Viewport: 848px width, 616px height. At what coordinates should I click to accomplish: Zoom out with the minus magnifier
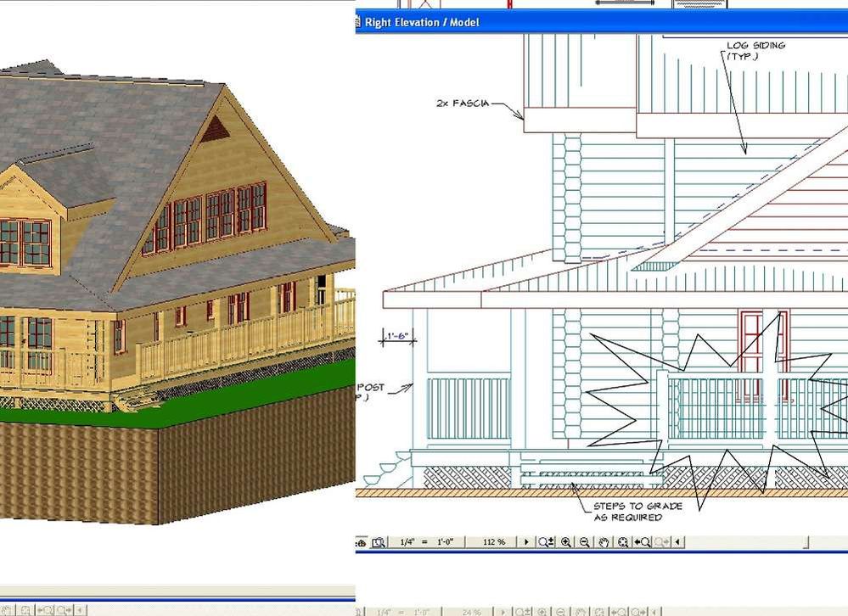585,542
